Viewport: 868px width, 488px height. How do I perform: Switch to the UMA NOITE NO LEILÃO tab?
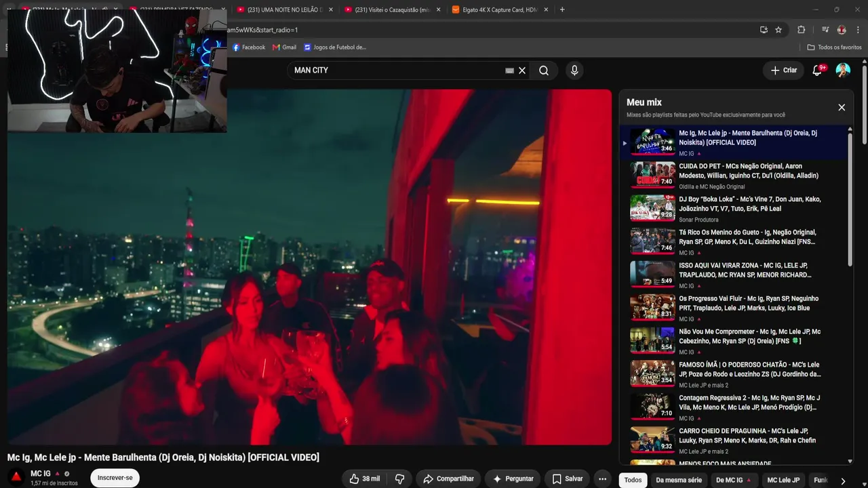point(285,10)
